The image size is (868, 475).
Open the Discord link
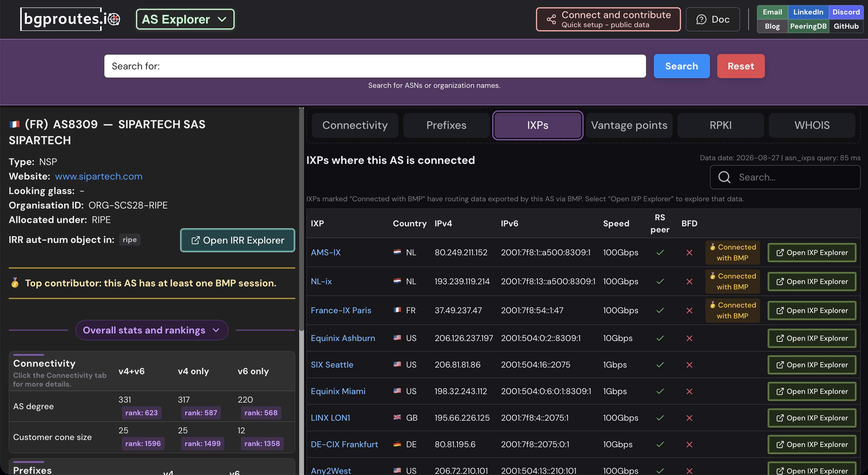pyautogui.click(x=846, y=12)
